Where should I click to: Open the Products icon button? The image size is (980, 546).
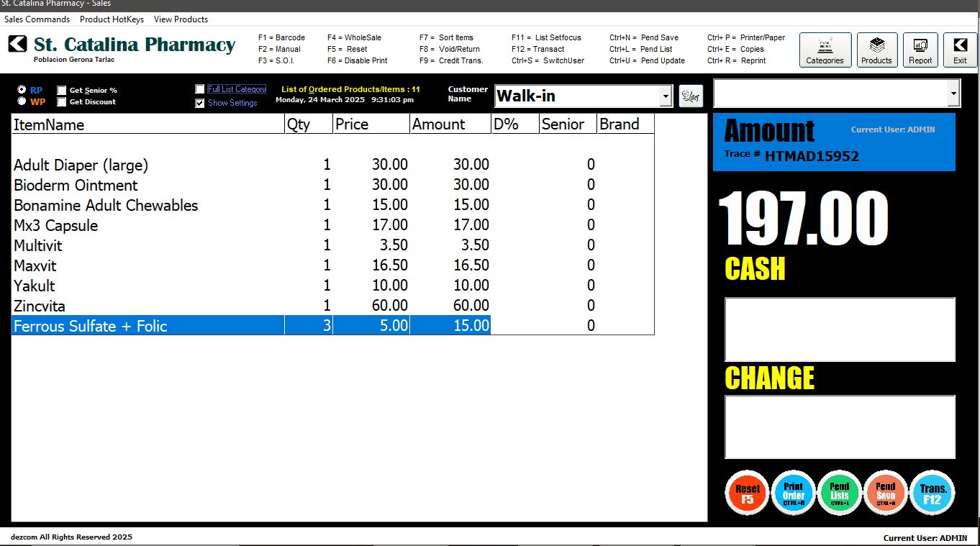pos(876,50)
